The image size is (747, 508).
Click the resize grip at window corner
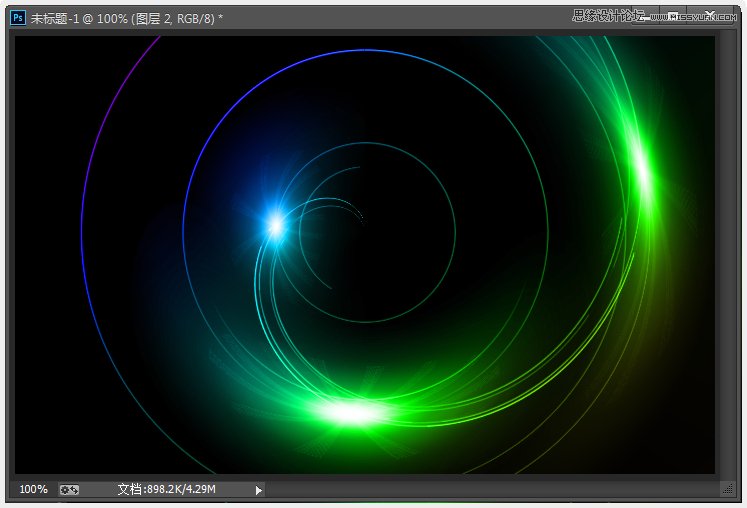[726, 489]
